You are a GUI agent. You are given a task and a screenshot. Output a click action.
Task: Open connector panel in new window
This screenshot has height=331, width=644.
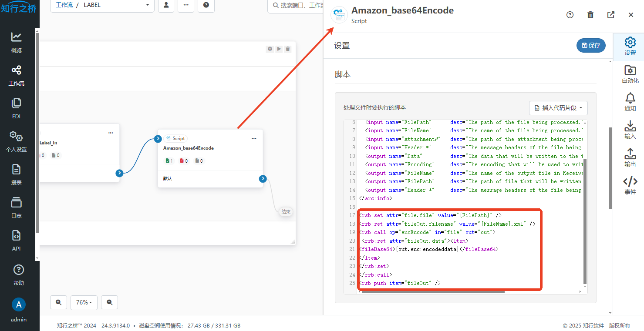click(x=611, y=15)
